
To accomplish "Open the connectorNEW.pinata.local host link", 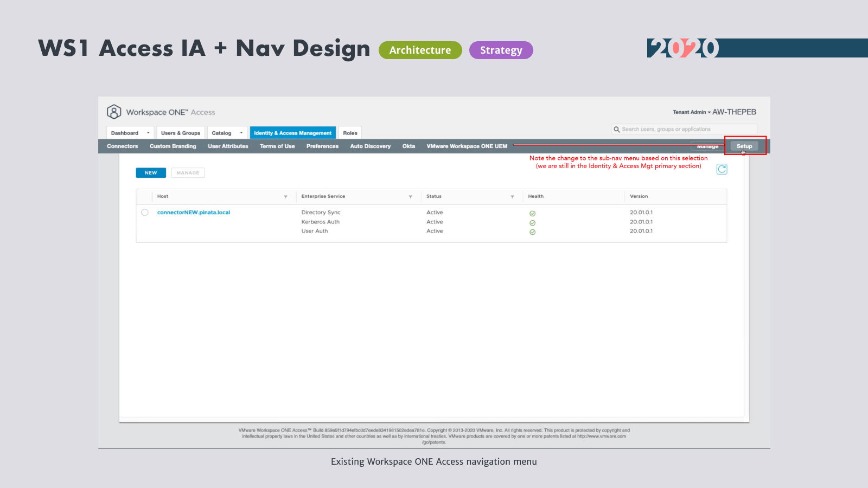I will [x=194, y=213].
